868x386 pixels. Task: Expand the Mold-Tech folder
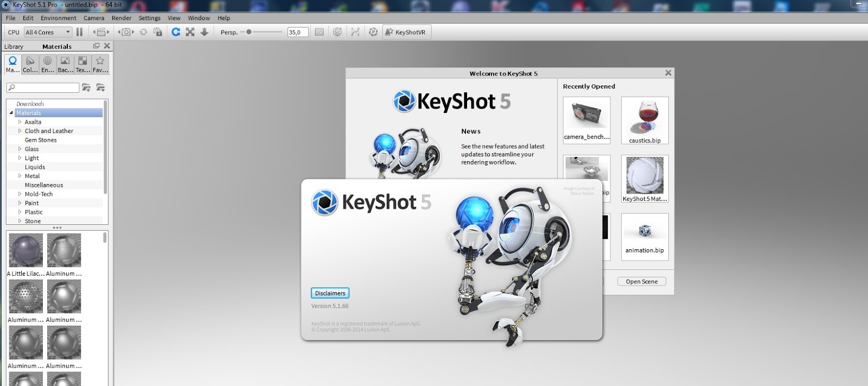click(x=20, y=194)
